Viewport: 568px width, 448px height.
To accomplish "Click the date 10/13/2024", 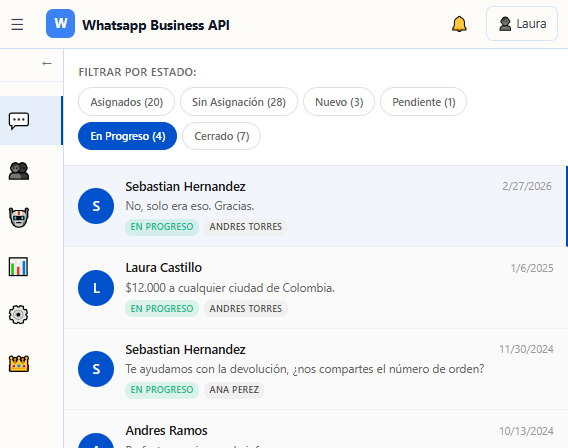I will tap(526, 431).
